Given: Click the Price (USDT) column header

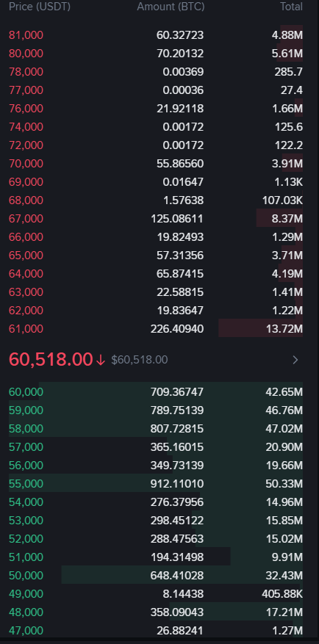Looking at the screenshot, I should pyautogui.click(x=40, y=7).
